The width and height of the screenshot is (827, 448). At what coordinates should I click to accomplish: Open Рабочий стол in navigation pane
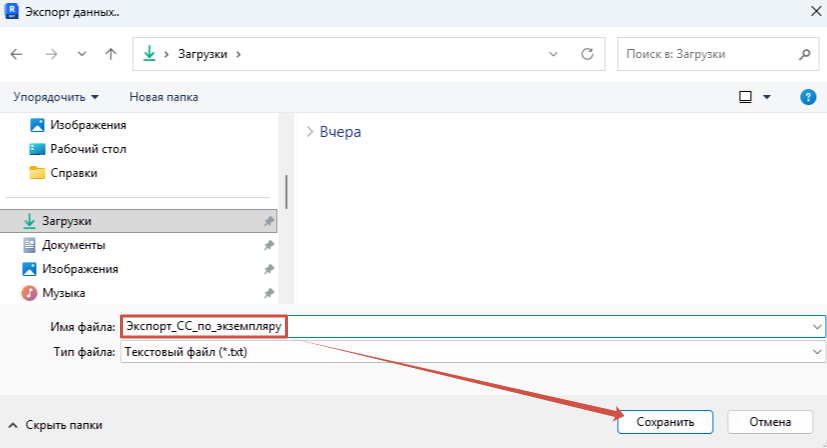(x=88, y=149)
